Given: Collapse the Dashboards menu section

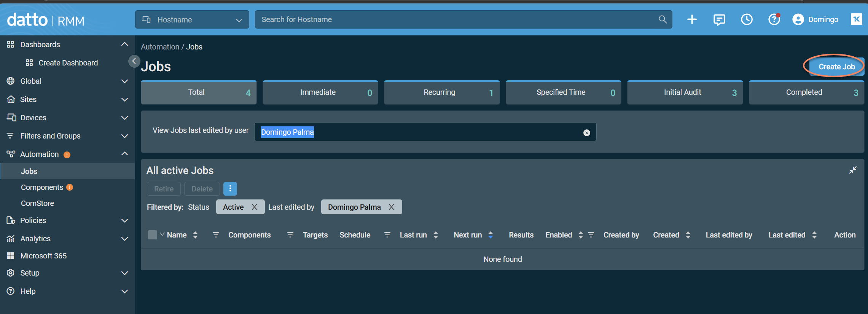Looking at the screenshot, I should 124,45.
